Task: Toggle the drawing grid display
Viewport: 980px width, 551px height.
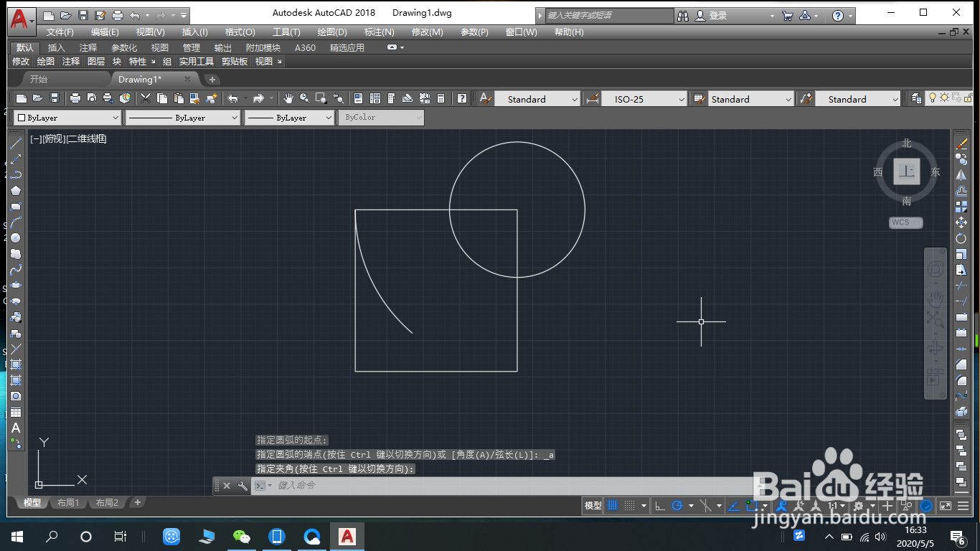Action: pos(613,506)
